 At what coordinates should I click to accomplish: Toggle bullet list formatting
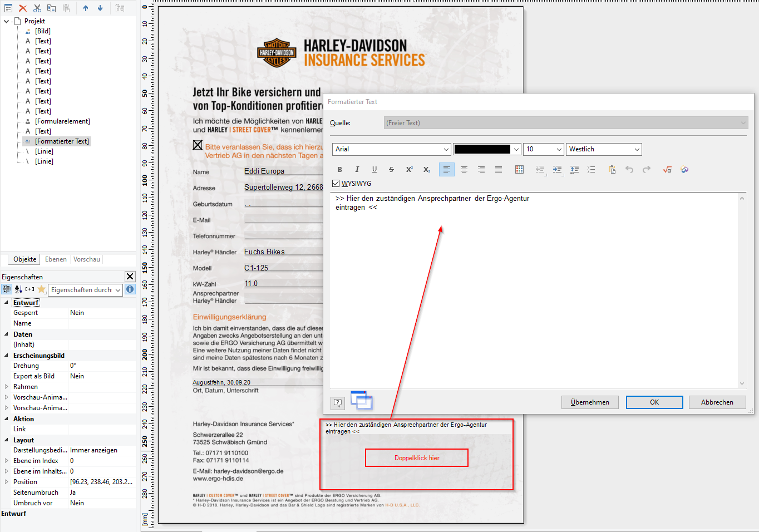(592, 170)
